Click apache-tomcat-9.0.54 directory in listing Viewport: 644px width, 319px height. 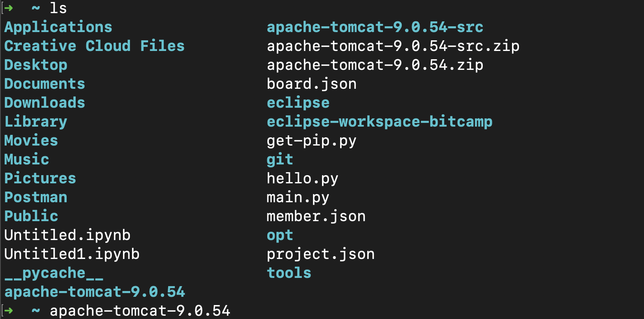click(x=95, y=292)
